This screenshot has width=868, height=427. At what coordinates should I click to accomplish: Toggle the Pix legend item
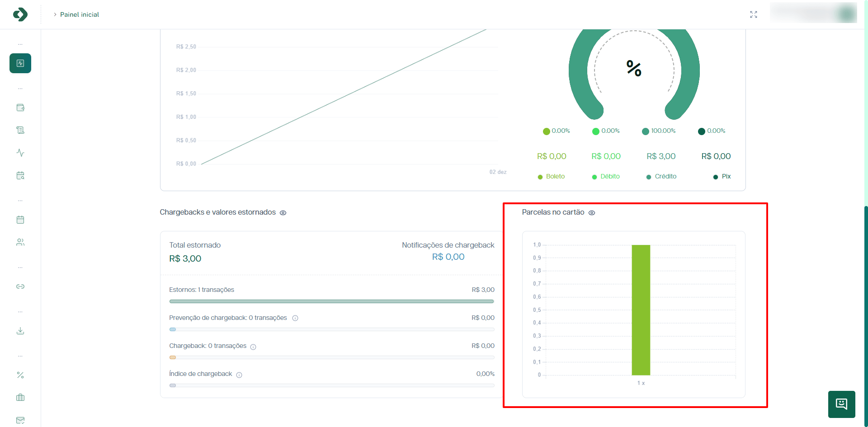coord(722,177)
